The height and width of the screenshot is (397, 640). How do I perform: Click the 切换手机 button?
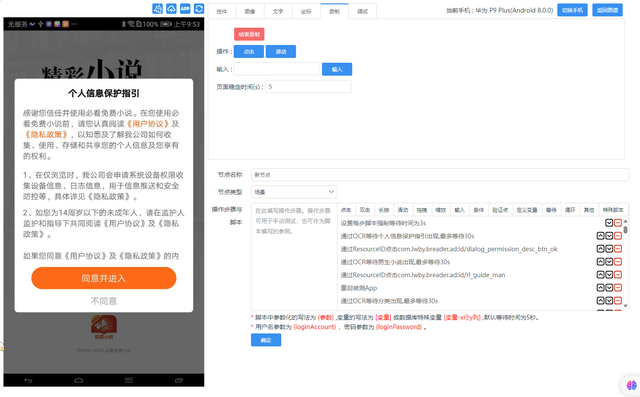572,10
